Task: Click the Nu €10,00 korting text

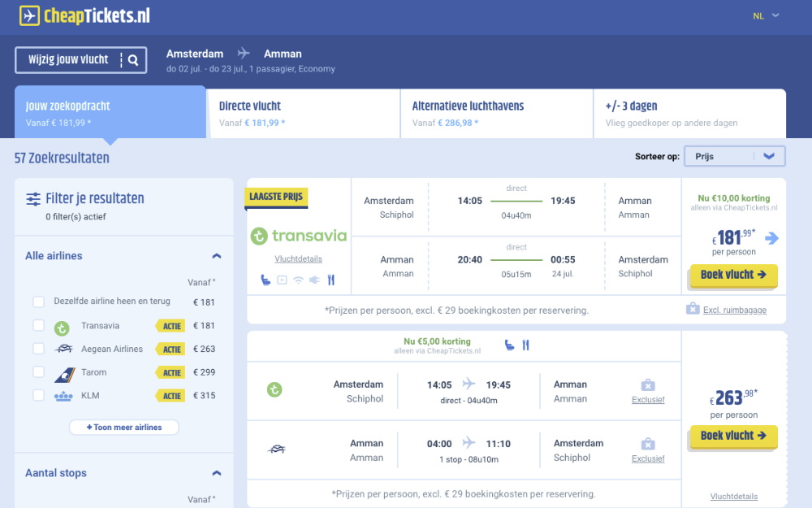Action: coord(734,198)
